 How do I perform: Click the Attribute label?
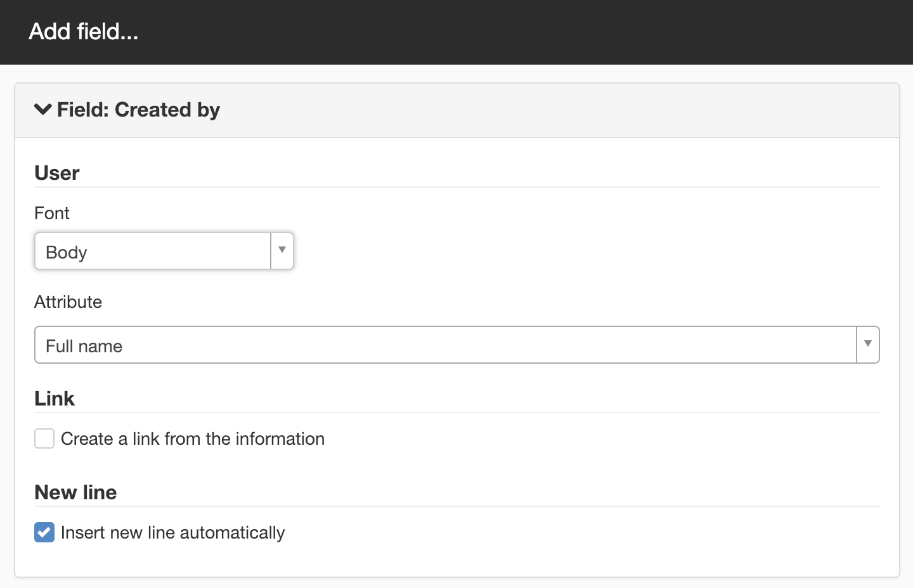pos(68,302)
